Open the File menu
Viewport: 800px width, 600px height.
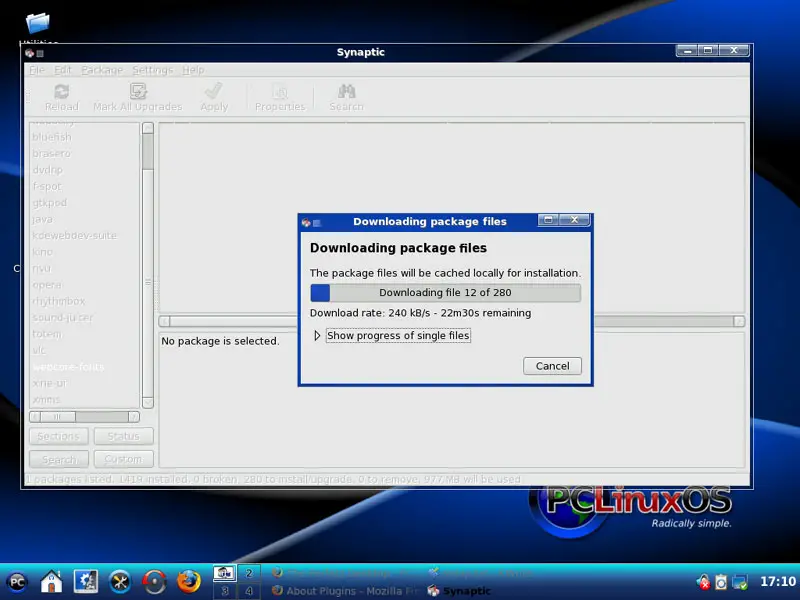pos(37,70)
